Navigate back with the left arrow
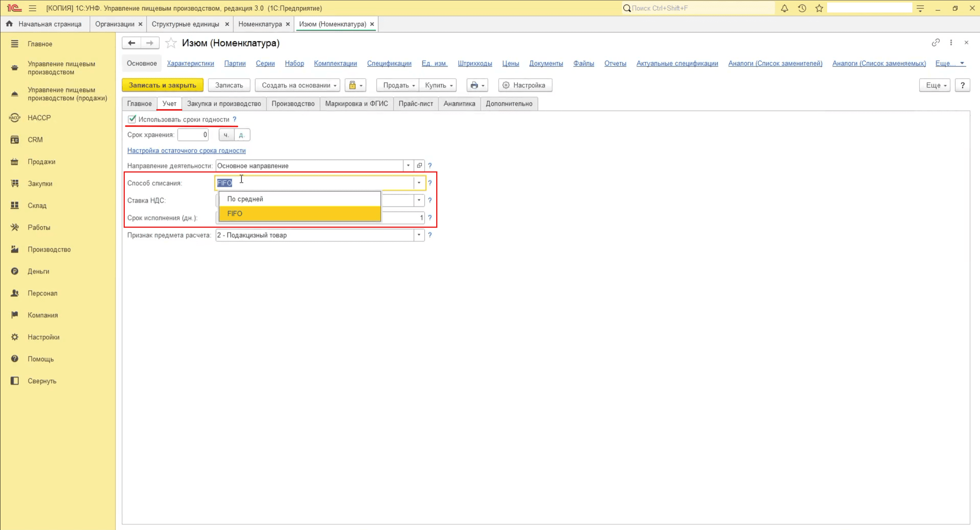 (x=131, y=43)
